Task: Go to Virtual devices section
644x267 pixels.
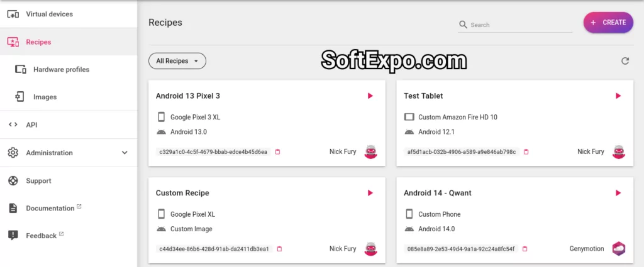Action: [49, 14]
